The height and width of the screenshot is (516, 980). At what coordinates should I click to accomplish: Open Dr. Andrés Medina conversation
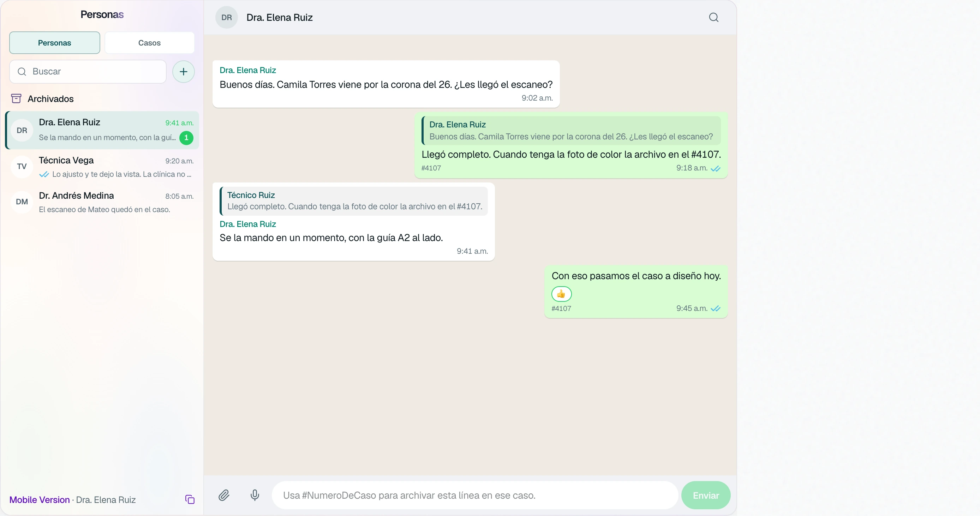pyautogui.click(x=102, y=202)
